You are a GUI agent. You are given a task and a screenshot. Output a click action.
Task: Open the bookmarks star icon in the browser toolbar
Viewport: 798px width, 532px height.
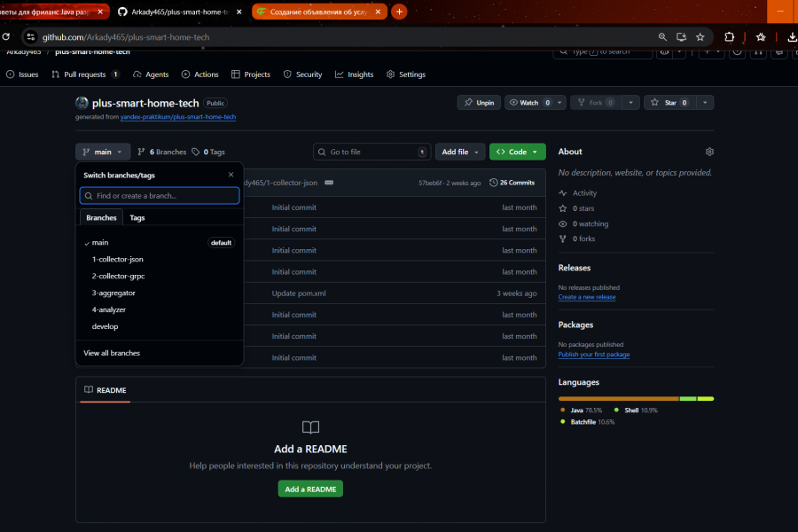761,36
